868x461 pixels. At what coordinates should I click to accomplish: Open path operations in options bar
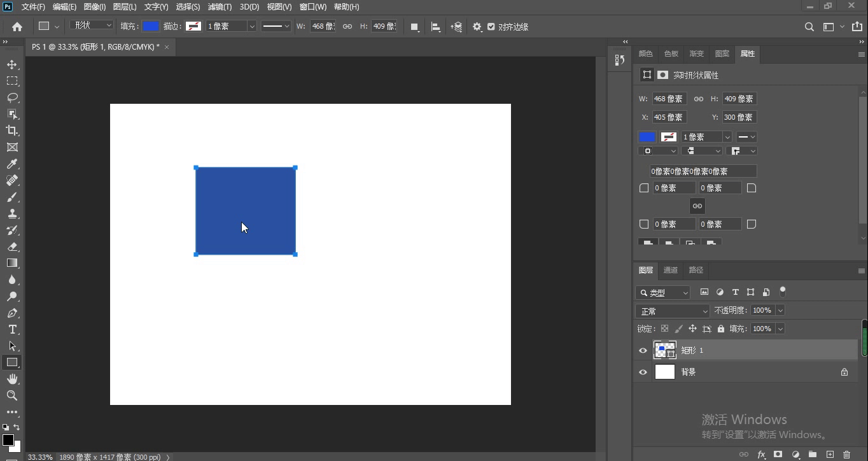coord(415,27)
